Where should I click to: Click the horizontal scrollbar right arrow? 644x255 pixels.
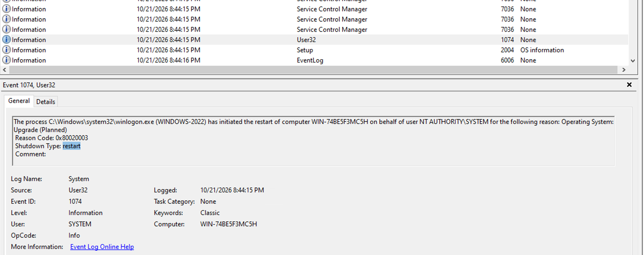pos(624,70)
